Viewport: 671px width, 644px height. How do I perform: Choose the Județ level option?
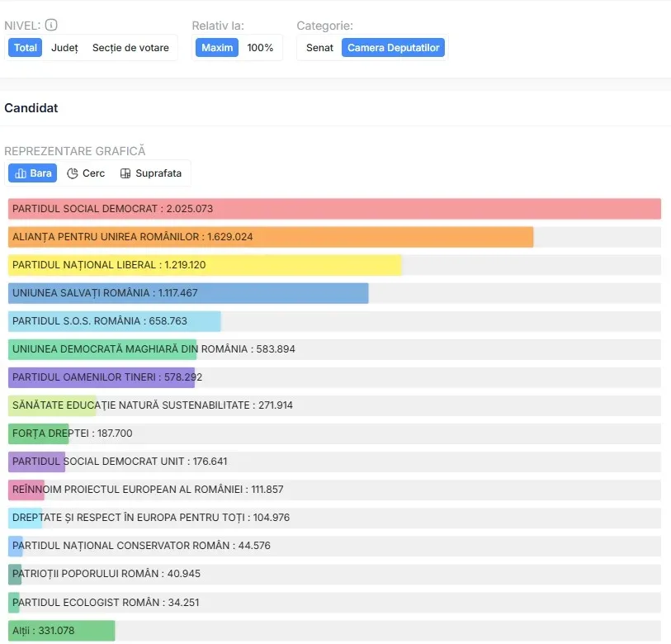pyautogui.click(x=64, y=48)
